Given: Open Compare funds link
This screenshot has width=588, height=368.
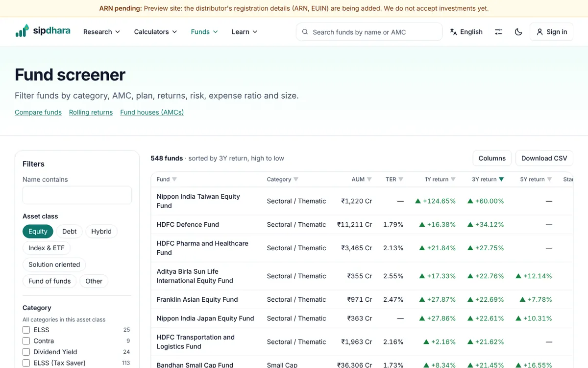Looking at the screenshot, I should pos(38,112).
